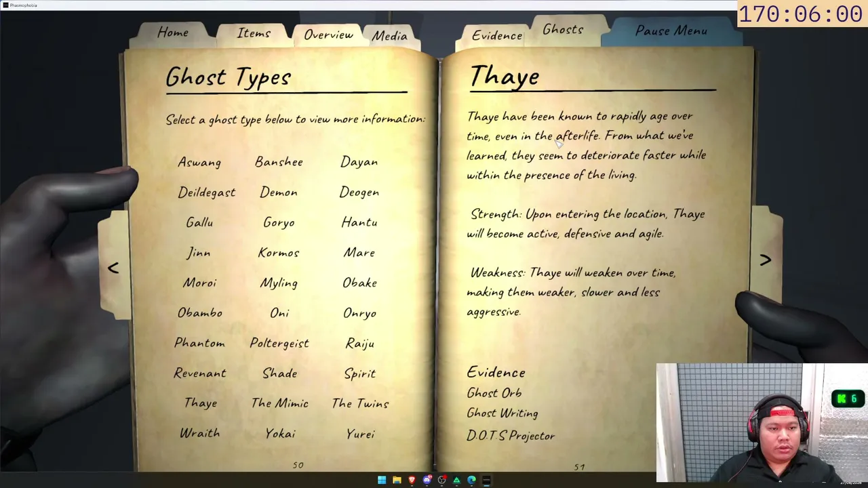Open the Onryo ghost entry

coord(359,313)
